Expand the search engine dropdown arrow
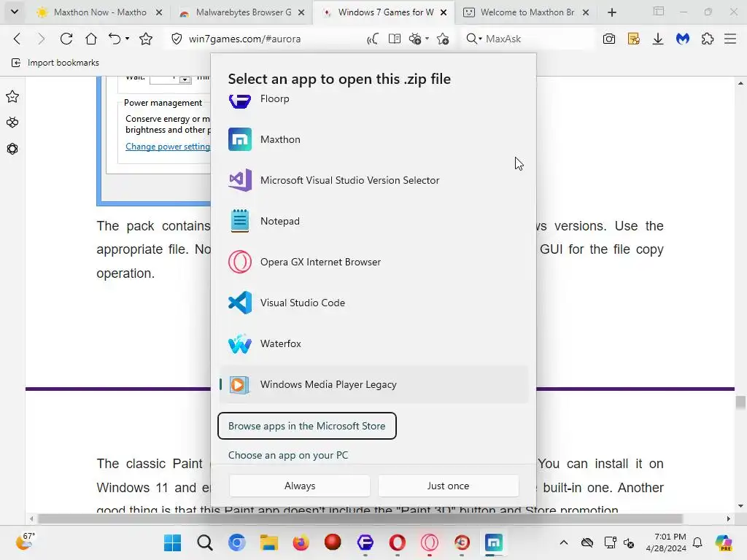This screenshot has width=747, height=560. [x=480, y=39]
